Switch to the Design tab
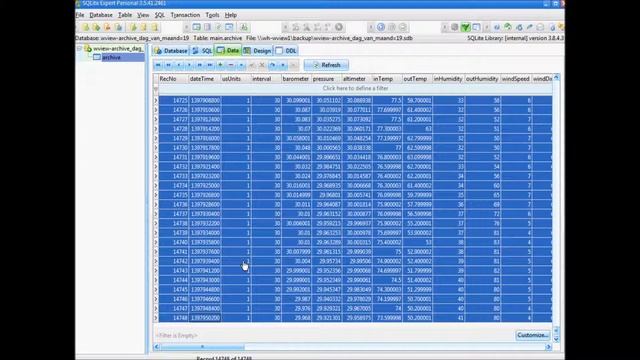 (x=257, y=51)
